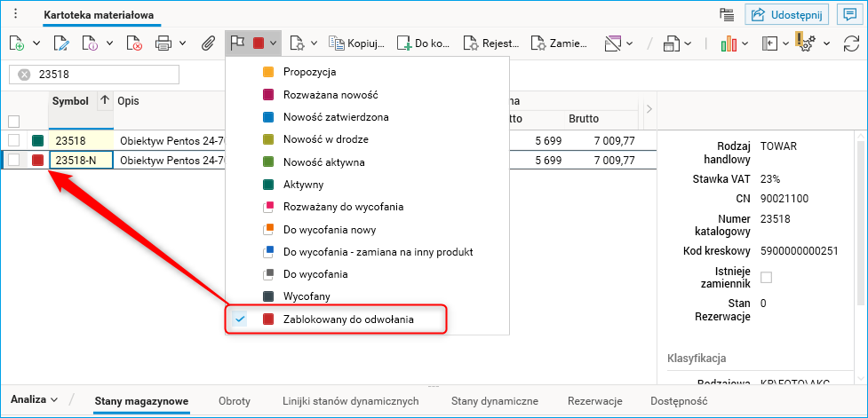Open Linijki stanów dynamicznych tab
868x418 pixels.
point(350,401)
